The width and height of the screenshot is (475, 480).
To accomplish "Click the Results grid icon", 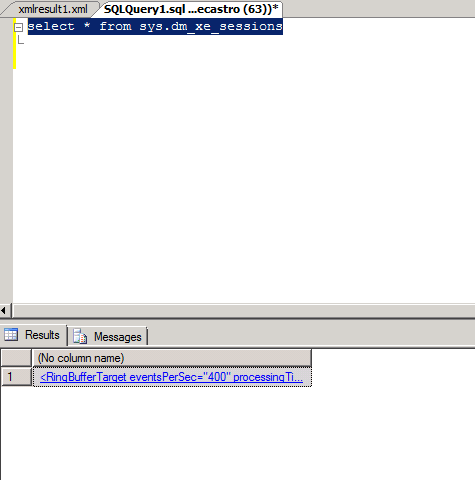I will click(x=11, y=335).
